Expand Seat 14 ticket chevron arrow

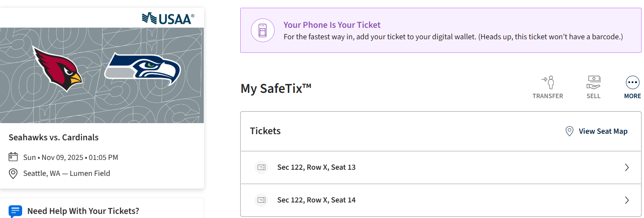(627, 200)
